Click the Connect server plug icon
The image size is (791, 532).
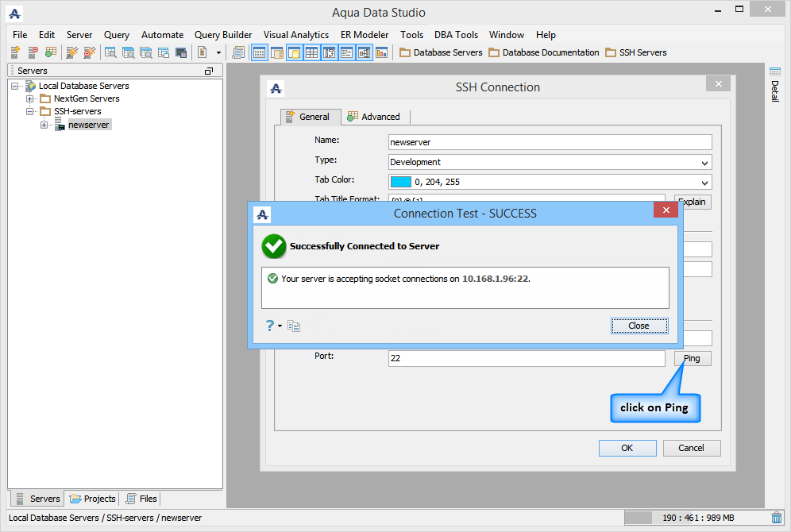point(72,52)
